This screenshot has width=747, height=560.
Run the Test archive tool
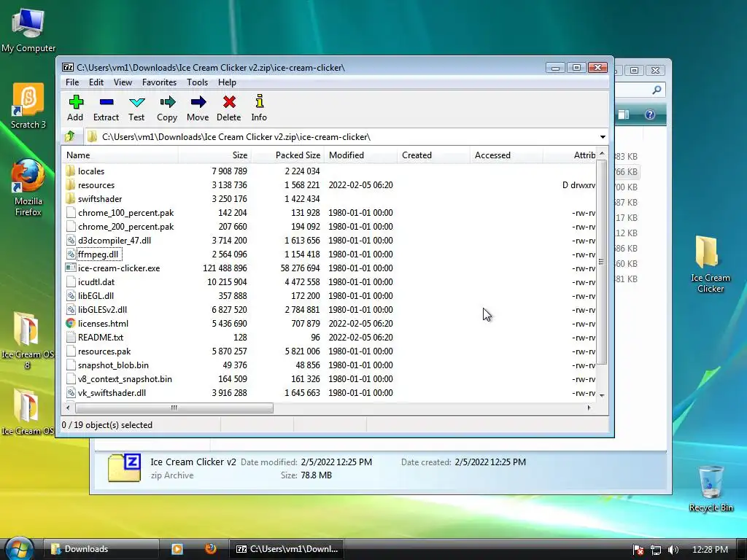136,108
